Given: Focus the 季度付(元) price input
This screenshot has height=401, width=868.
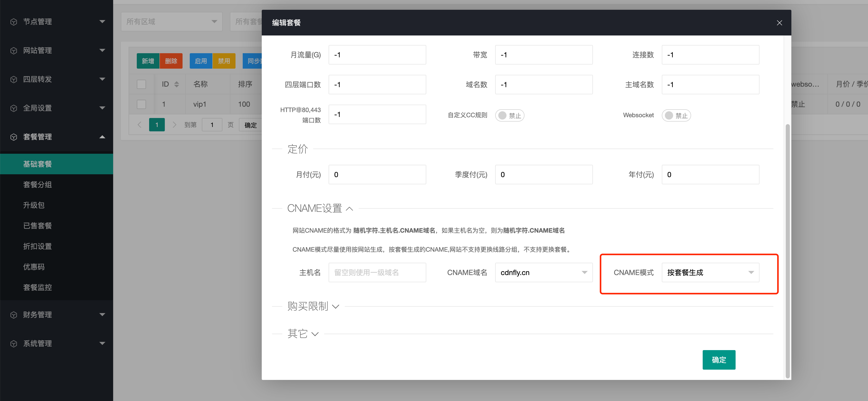Looking at the screenshot, I should (x=544, y=174).
